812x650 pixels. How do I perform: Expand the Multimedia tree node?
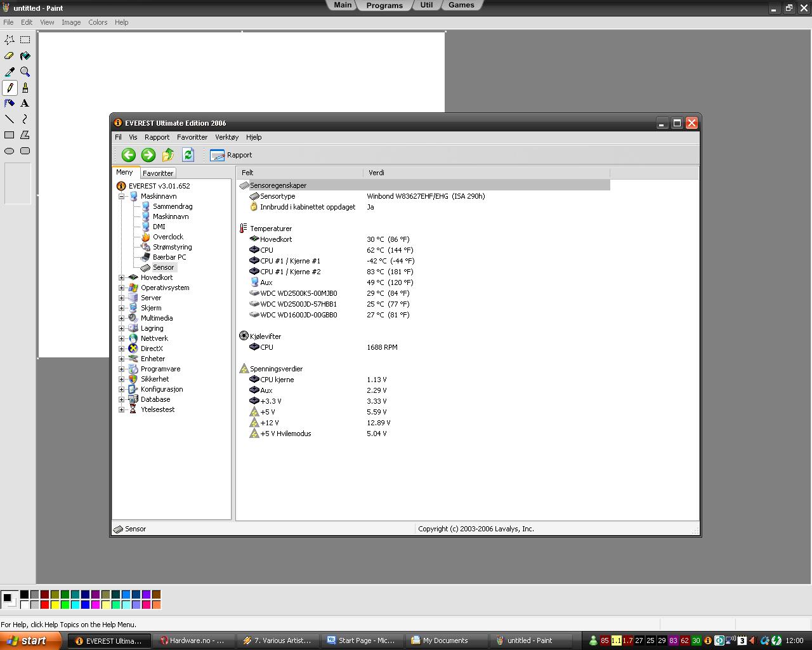pos(122,318)
